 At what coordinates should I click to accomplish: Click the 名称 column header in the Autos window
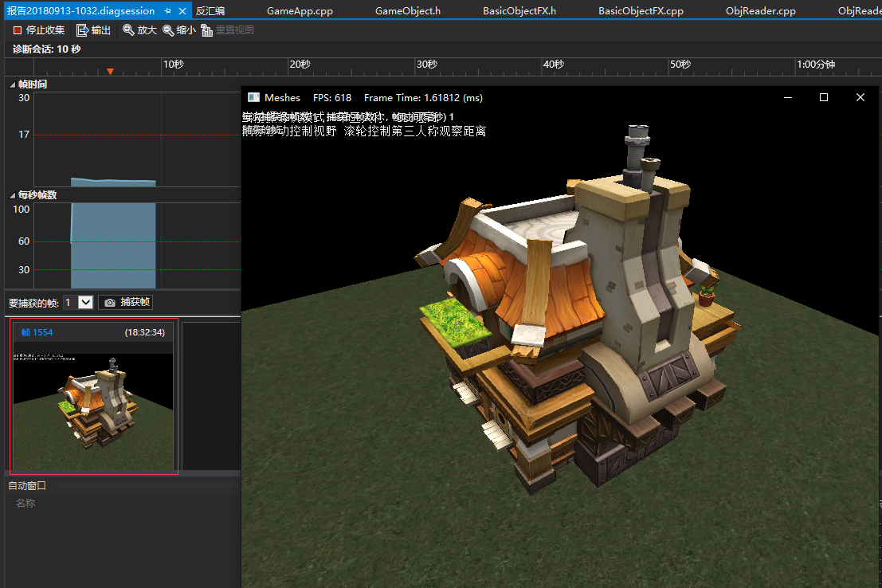click(25, 503)
